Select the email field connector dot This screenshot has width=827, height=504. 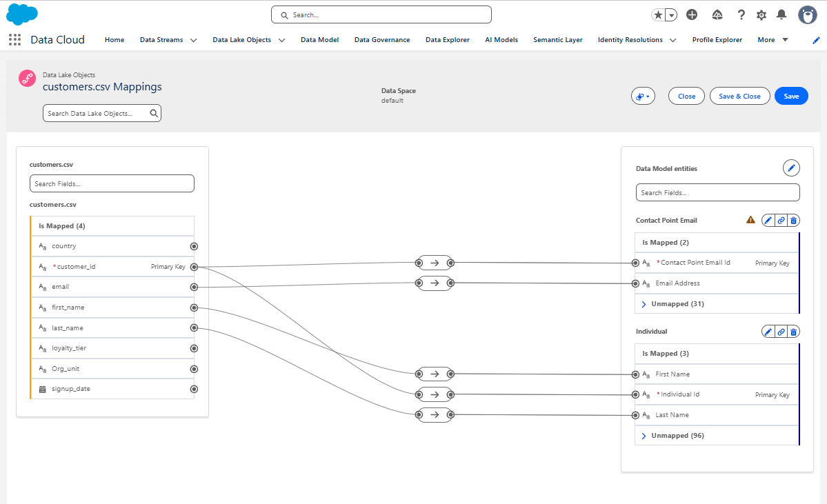coord(194,288)
